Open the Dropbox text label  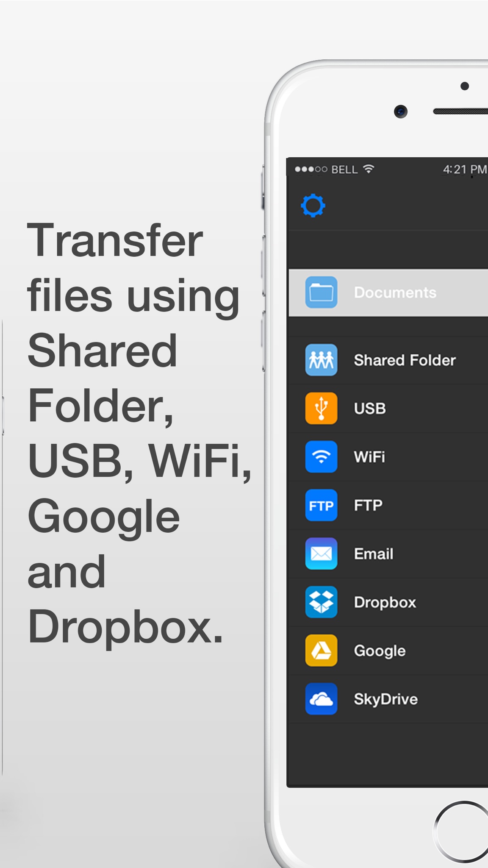click(x=385, y=602)
